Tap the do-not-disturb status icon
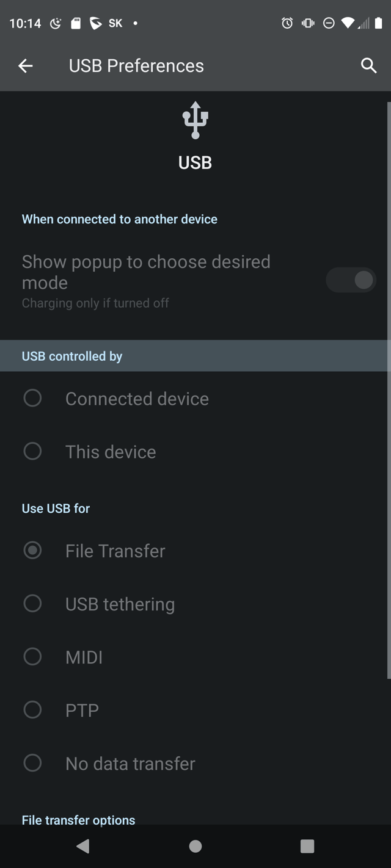 [329, 23]
